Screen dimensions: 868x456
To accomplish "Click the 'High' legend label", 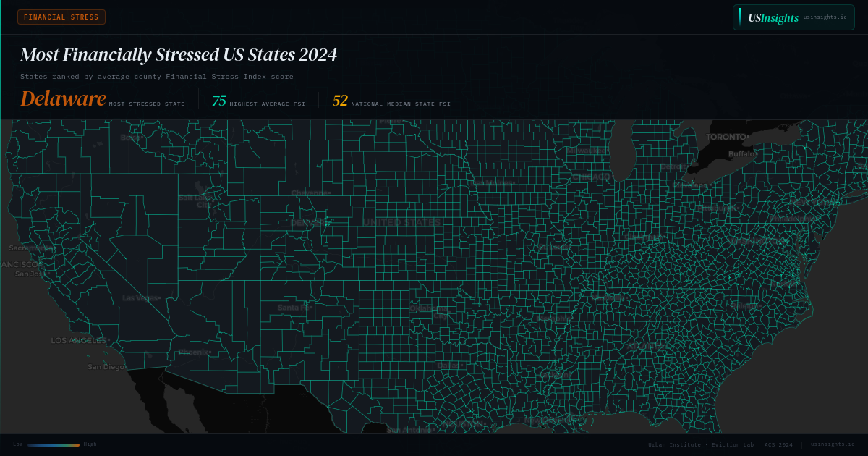I will click(90, 444).
